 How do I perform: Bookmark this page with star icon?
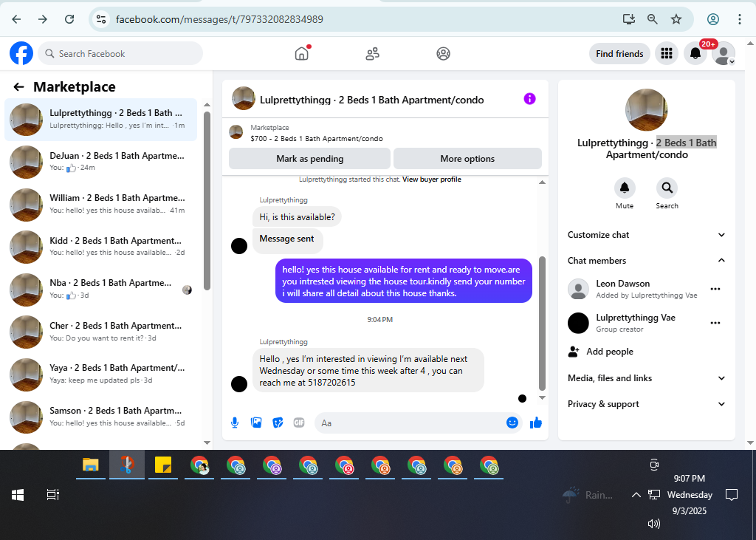[676, 19]
